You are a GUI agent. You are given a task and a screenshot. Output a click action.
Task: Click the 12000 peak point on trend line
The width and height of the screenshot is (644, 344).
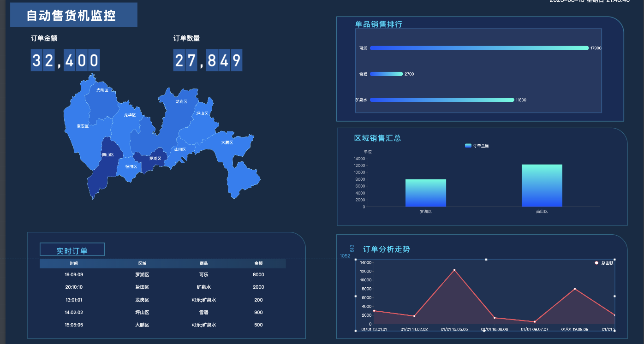454,270
